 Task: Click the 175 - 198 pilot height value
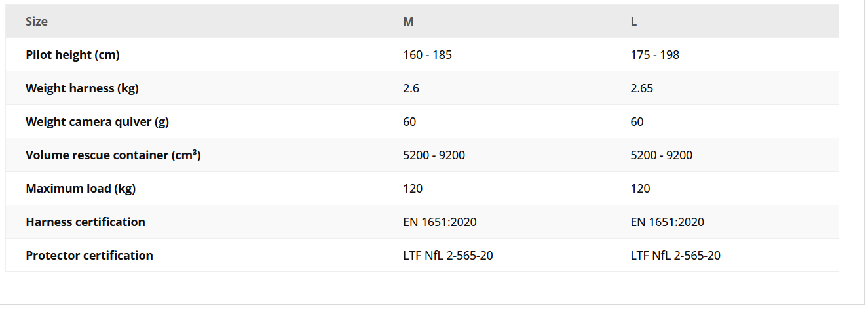click(654, 55)
